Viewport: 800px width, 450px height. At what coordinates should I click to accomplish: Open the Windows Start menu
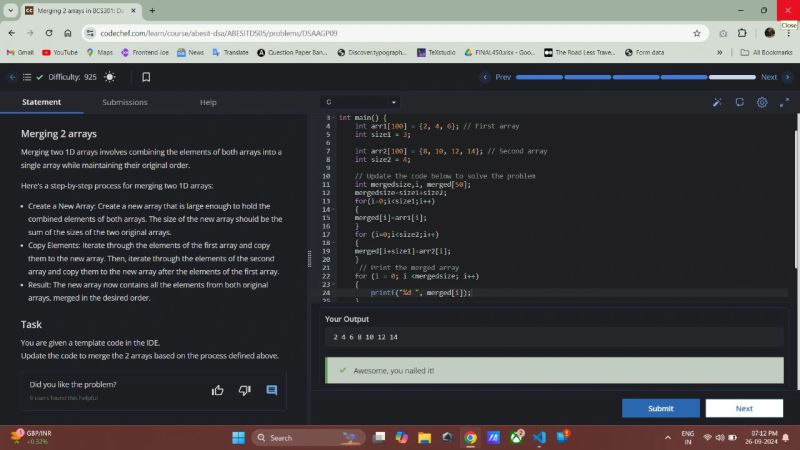238,438
